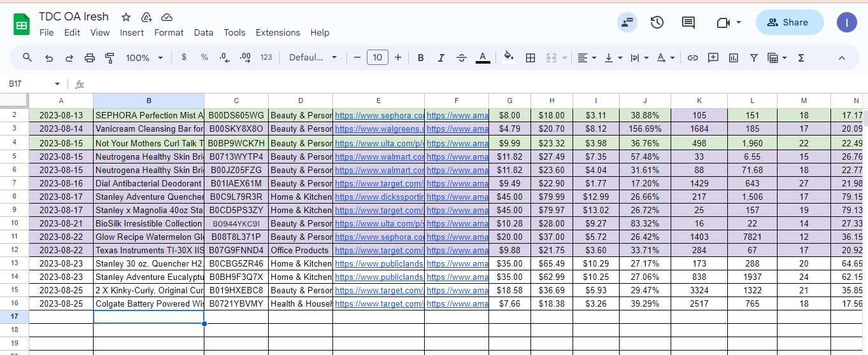The width and height of the screenshot is (868, 355).
Task: Select cell with 156.69% margin
Action: click(x=645, y=129)
